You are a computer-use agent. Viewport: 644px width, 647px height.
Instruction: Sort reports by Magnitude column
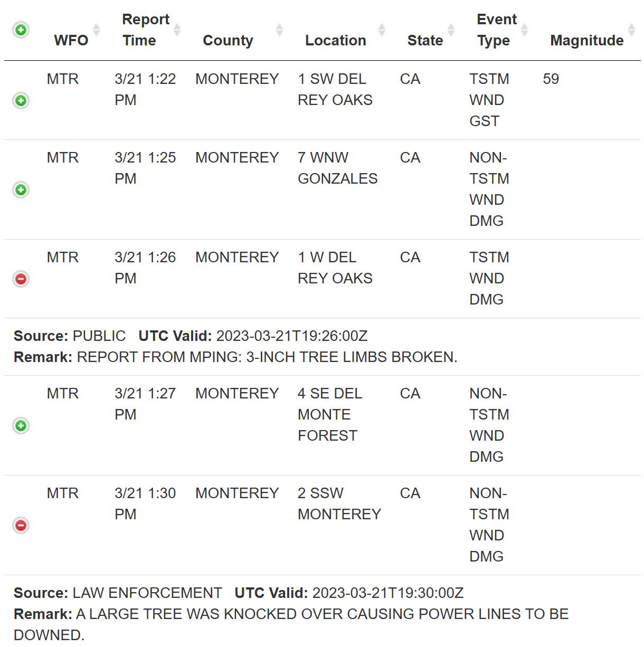click(x=587, y=41)
